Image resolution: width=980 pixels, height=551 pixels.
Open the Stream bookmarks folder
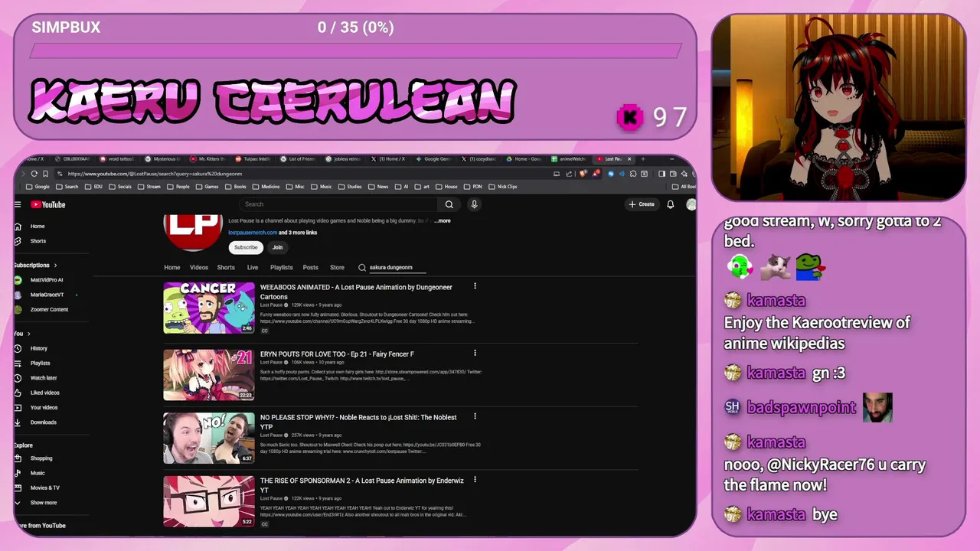149,187
